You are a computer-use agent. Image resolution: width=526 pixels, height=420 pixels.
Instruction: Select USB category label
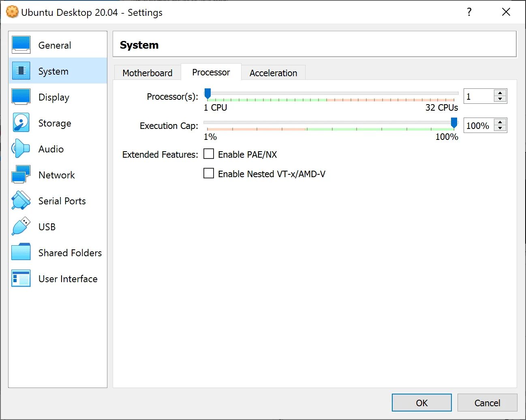click(x=47, y=227)
